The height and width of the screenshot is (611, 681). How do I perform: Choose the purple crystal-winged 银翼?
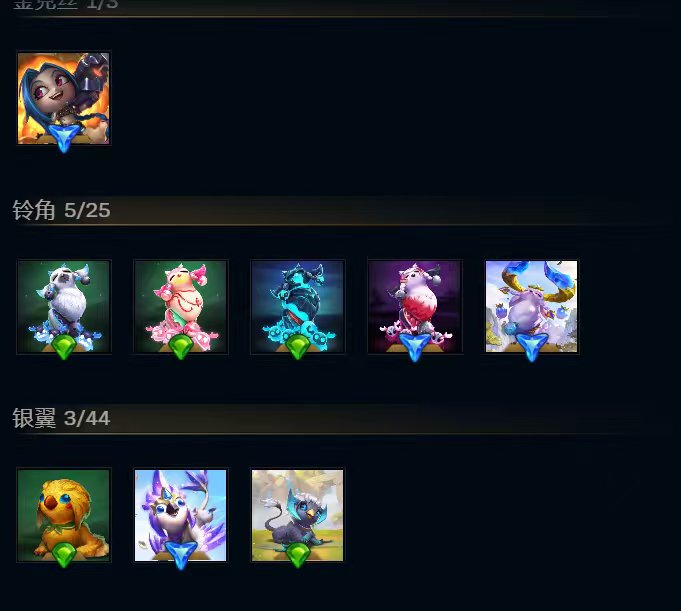(x=181, y=515)
